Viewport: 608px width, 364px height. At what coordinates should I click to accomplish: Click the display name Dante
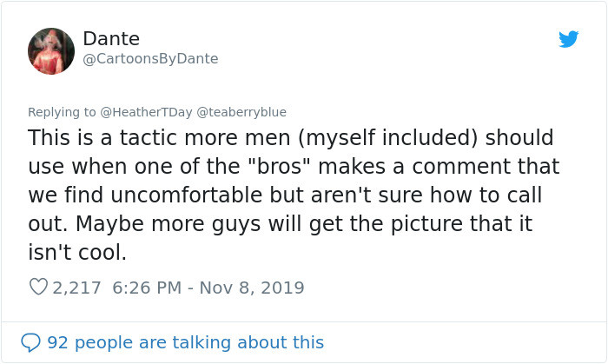click(111, 38)
